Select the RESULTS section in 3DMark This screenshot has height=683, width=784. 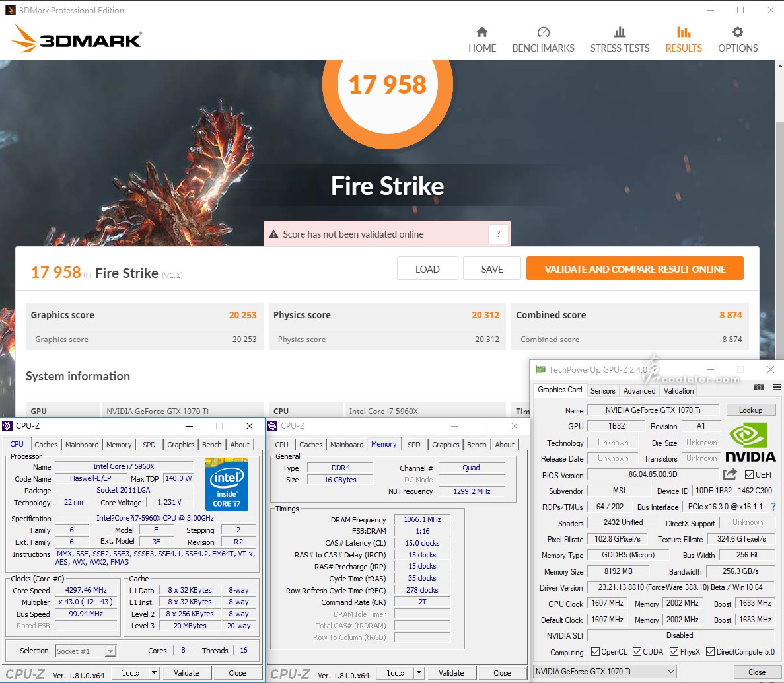click(x=684, y=40)
